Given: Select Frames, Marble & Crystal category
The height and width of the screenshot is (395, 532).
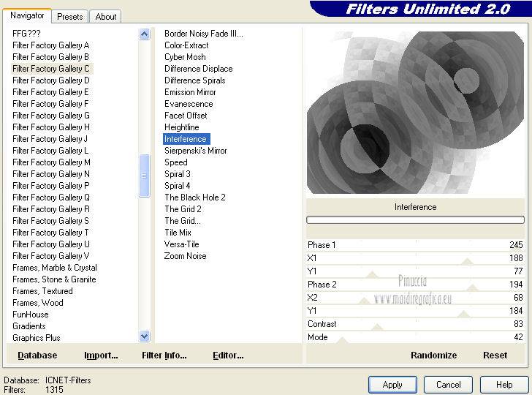Looking at the screenshot, I should tap(55, 268).
